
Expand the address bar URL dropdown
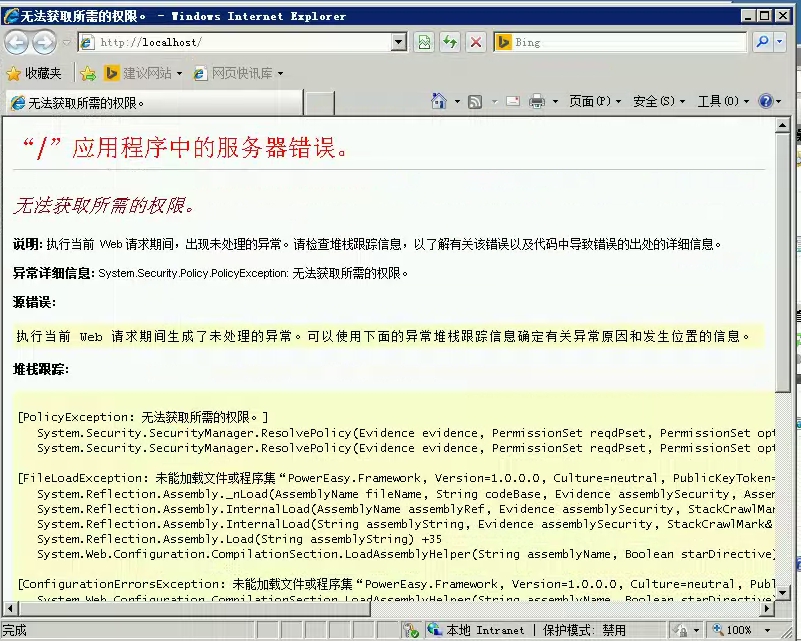click(399, 42)
